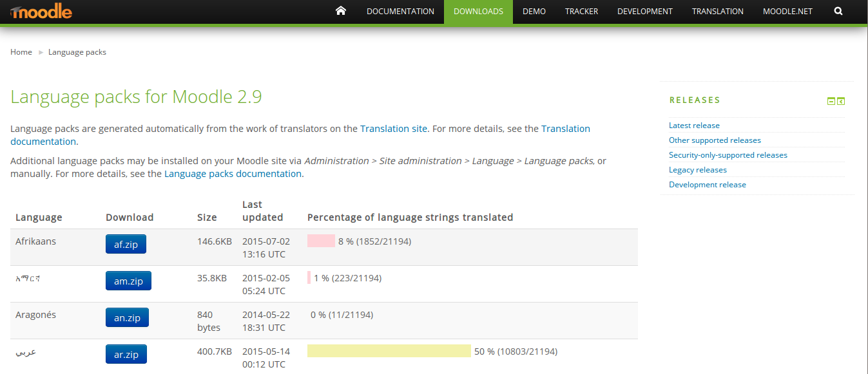The height and width of the screenshot is (374, 868).
Task: Click the 50 % (10803/21194) text
Action: point(516,351)
